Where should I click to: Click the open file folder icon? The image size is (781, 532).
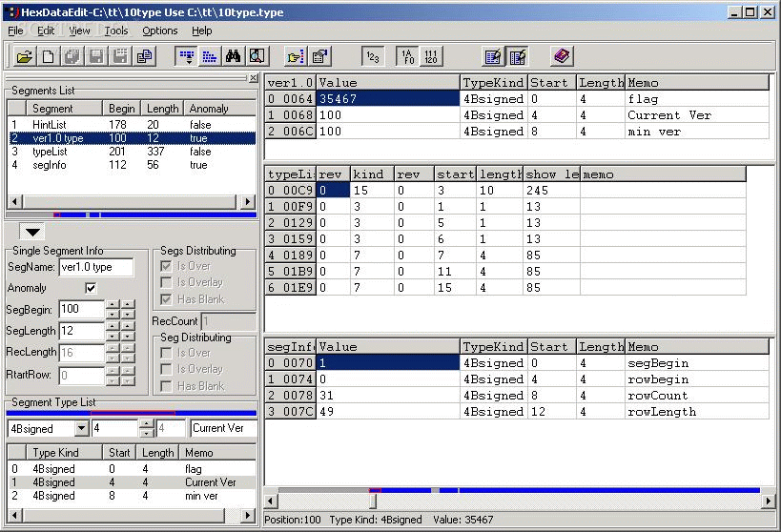click(x=24, y=57)
